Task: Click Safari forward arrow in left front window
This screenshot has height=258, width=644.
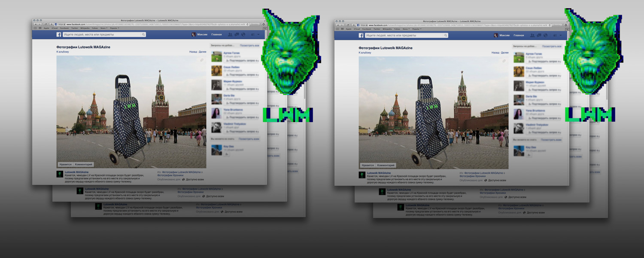Action: pyautogui.click(x=39, y=25)
